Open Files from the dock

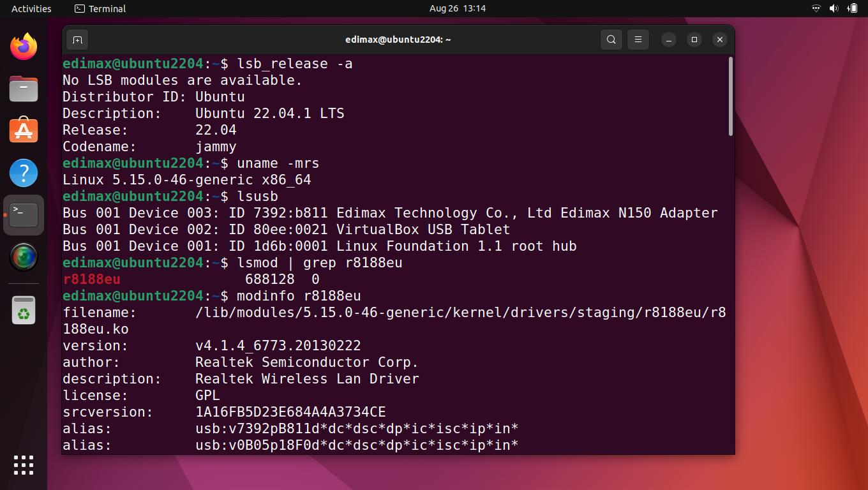[x=24, y=89]
